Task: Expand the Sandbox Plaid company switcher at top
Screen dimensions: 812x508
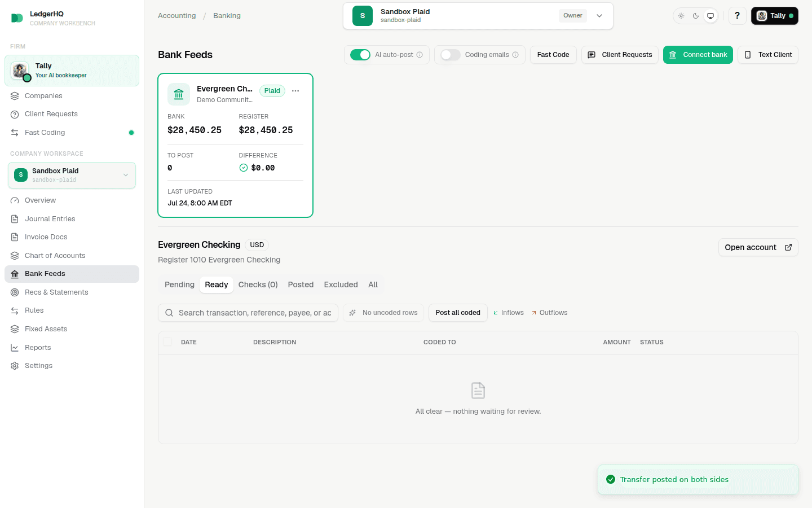Action: click(x=478, y=16)
